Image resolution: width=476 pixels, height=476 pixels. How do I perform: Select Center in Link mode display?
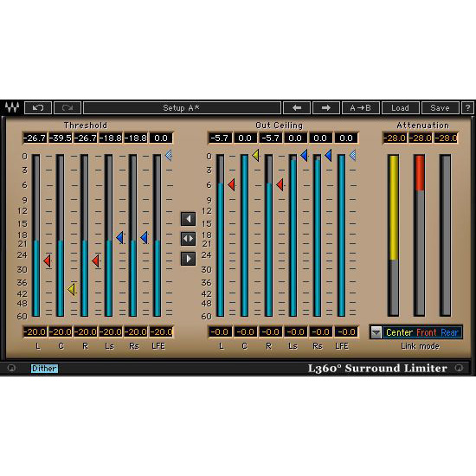click(400, 332)
